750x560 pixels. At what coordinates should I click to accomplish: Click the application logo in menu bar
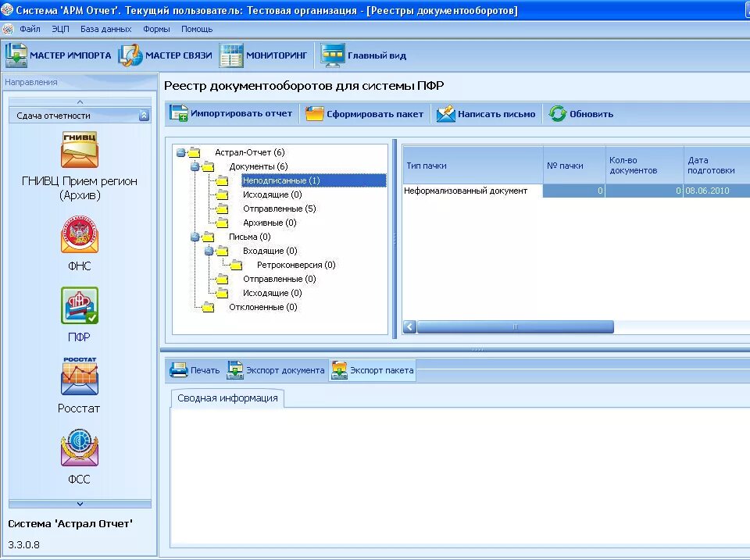8,29
